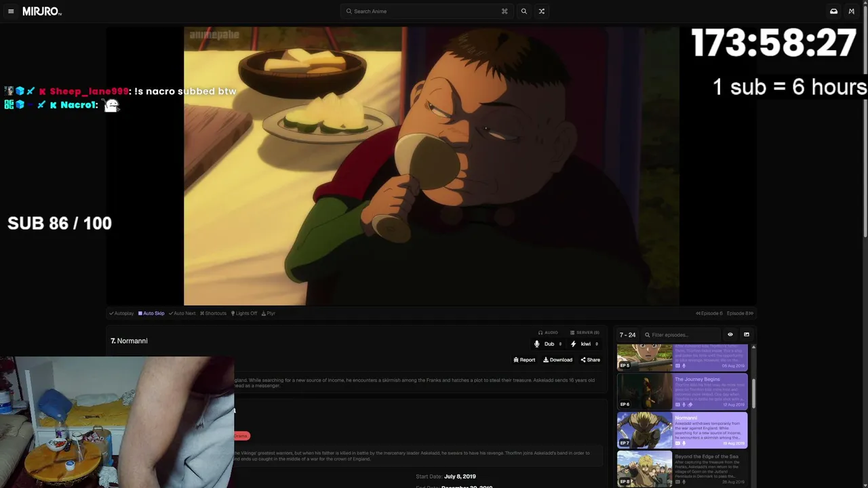Open the Shortcuts list
Viewport: 868px width, 488px height.
click(x=213, y=313)
